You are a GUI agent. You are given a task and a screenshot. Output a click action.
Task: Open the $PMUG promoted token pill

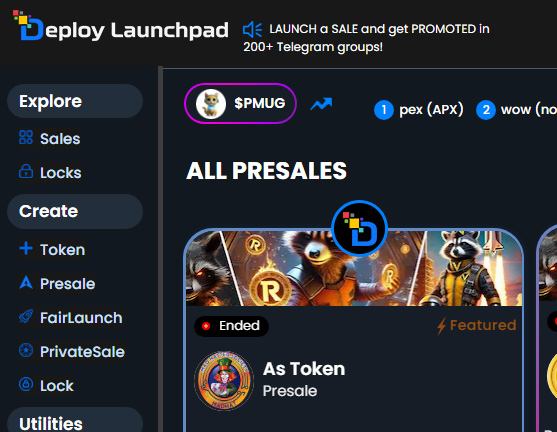(240, 103)
